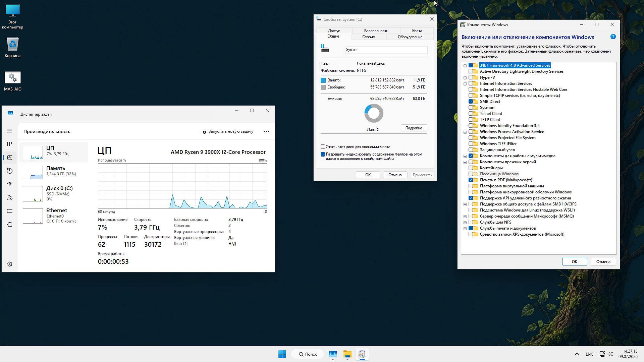Click the System disk name field
Viewport: 644px width, 362px height.
point(386,50)
